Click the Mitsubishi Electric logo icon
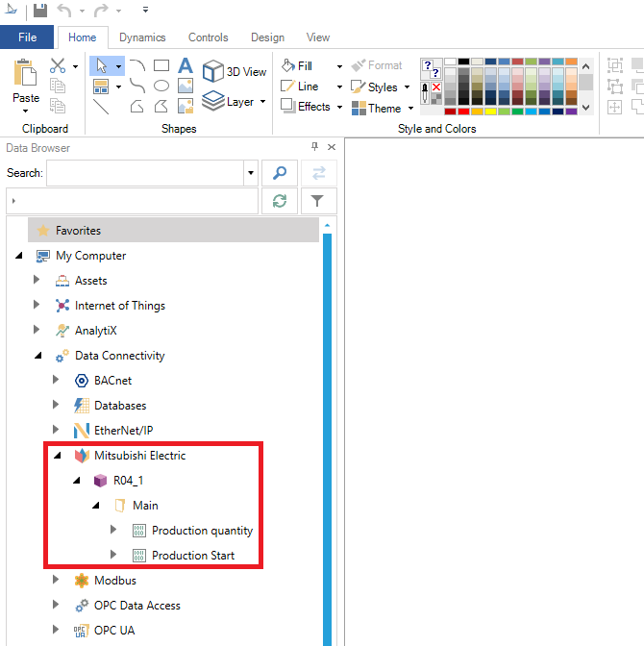The height and width of the screenshot is (646, 644). [x=82, y=456]
